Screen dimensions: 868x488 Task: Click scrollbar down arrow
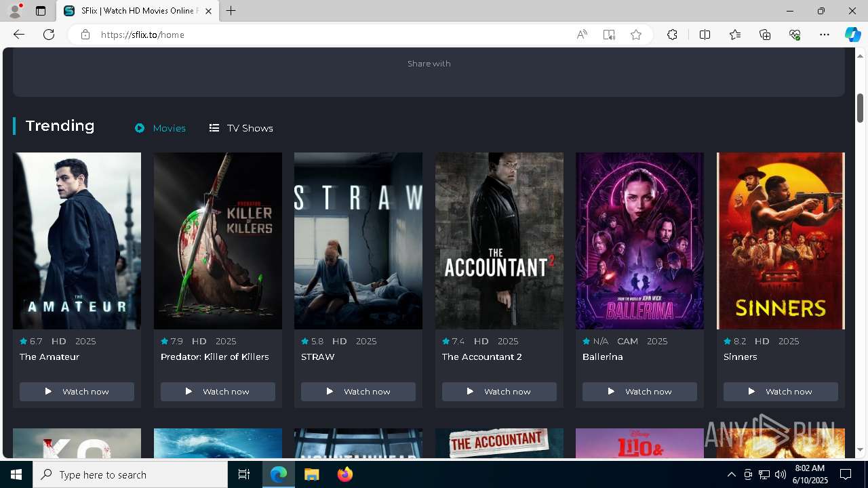pyautogui.click(x=860, y=449)
